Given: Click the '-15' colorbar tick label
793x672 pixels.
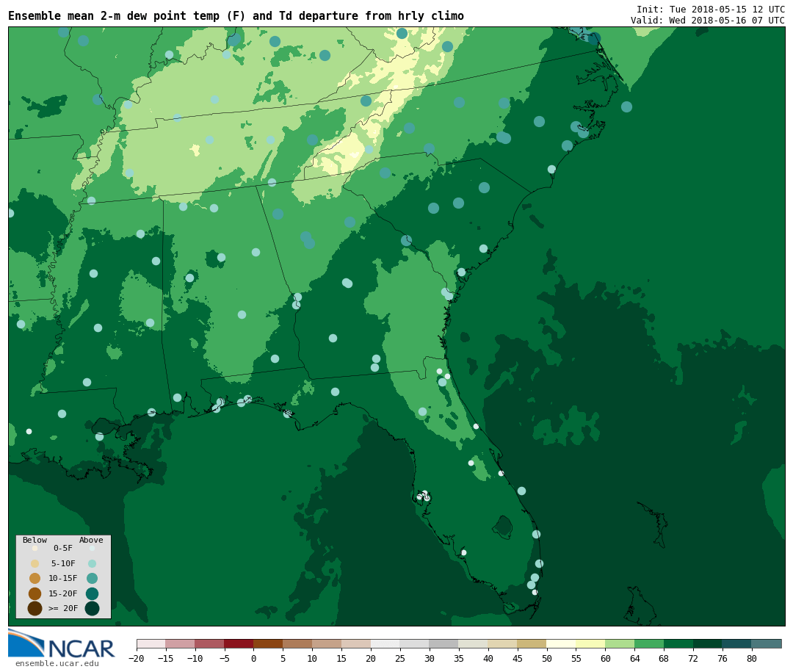Looking at the screenshot, I should (x=165, y=658).
